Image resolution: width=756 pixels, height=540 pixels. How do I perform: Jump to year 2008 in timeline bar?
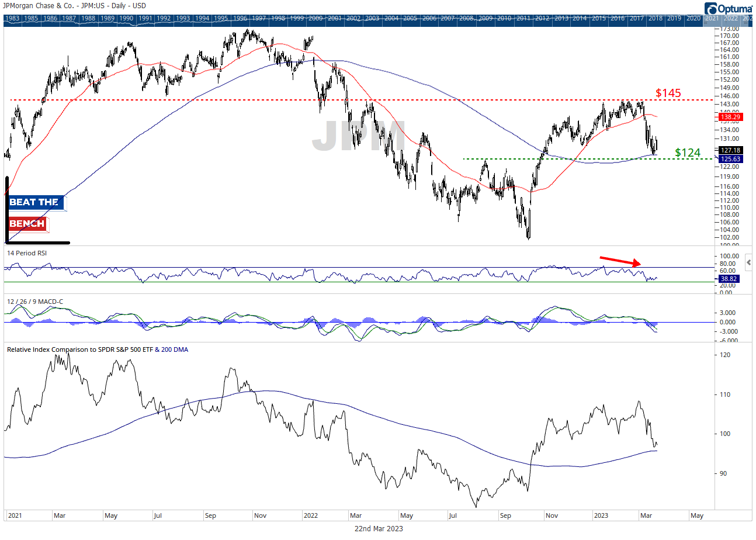[x=467, y=18]
